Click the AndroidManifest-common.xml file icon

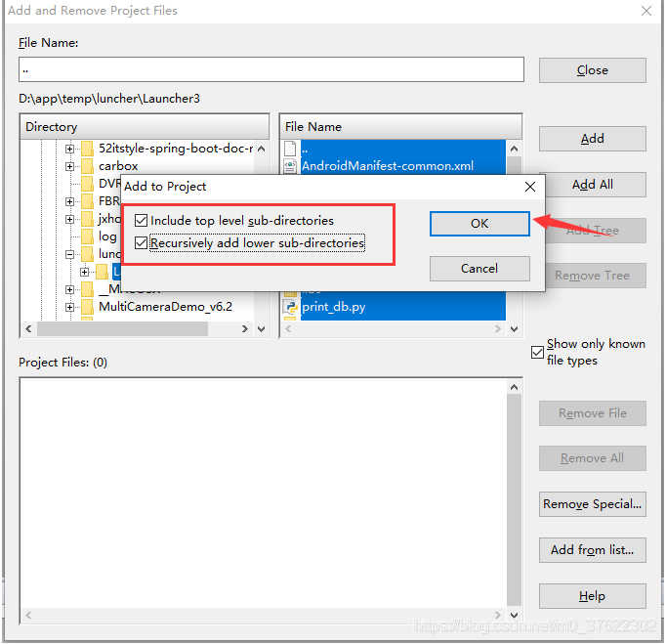click(x=291, y=166)
